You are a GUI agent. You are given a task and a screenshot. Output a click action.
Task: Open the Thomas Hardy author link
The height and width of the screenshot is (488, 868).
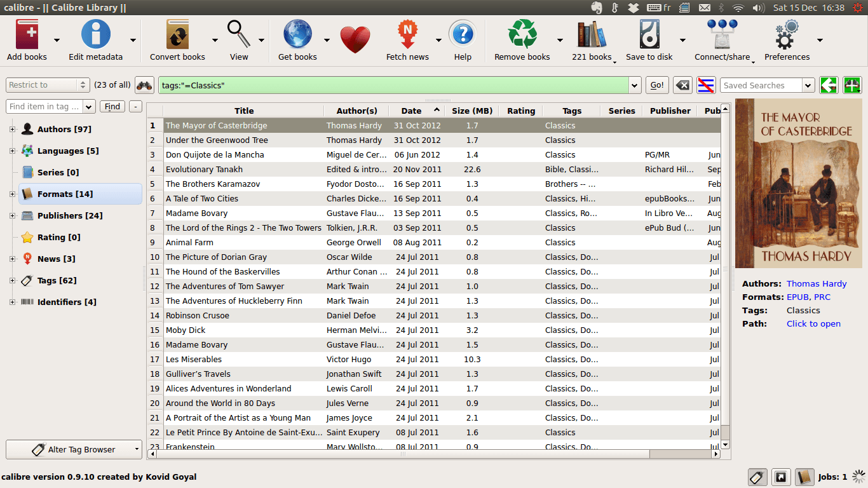[817, 284]
